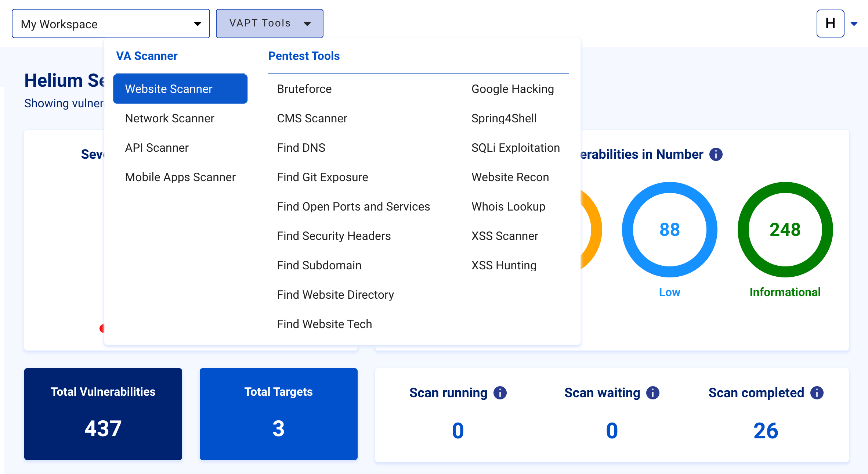This screenshot has width=868, height=474.
Task: Click the Low severity blue ring
Action: pos(669,230)
